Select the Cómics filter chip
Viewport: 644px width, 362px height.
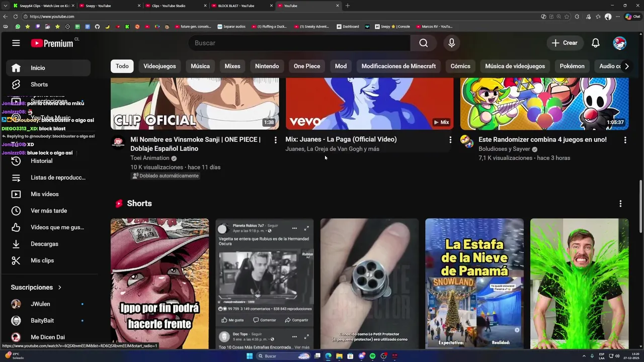pos(460,66)
